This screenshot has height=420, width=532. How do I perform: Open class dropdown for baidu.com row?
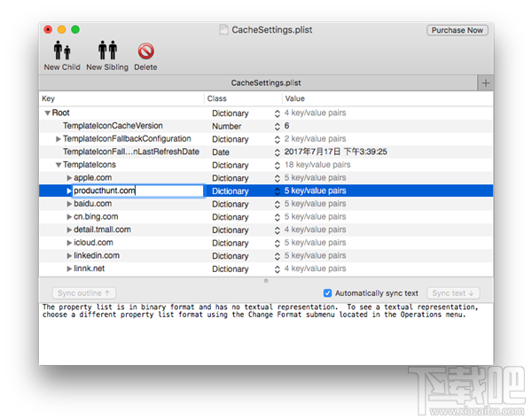click(277, 204)
